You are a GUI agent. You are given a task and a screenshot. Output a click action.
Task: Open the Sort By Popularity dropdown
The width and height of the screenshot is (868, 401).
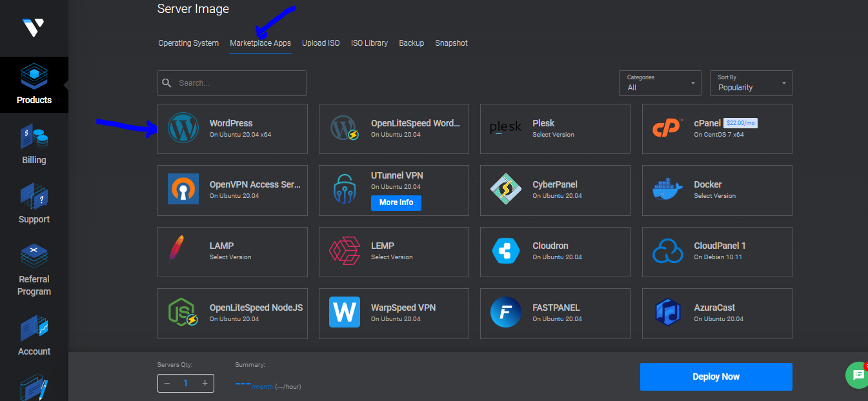click(x=751, y=83)
